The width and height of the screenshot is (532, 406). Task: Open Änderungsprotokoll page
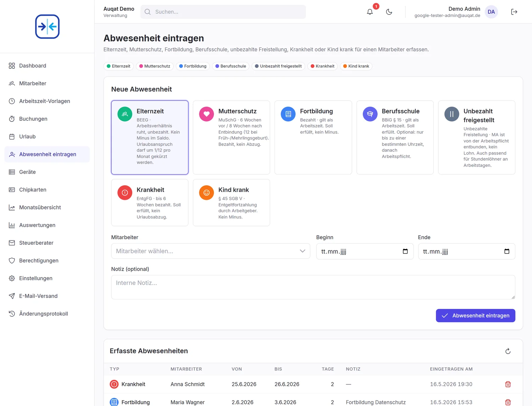[47, 314]
